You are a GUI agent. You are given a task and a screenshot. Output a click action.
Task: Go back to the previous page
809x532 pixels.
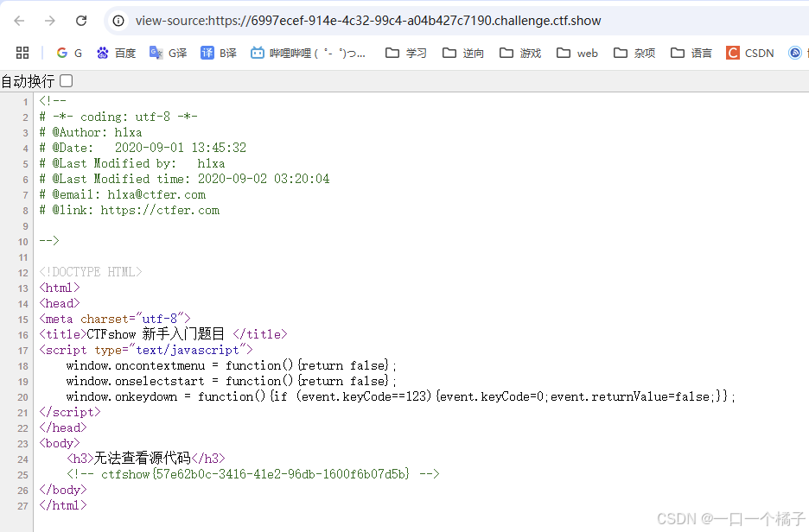[x=19, y=21]
